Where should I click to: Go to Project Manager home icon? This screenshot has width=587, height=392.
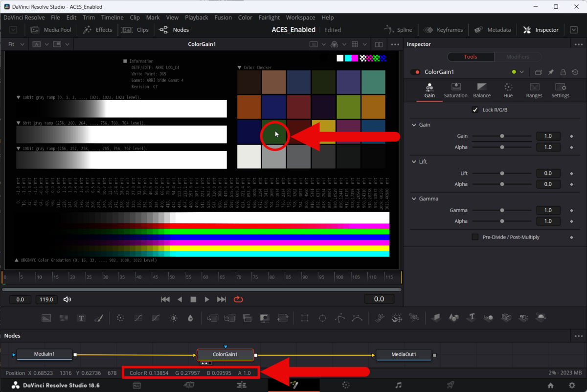click(551, 385)
